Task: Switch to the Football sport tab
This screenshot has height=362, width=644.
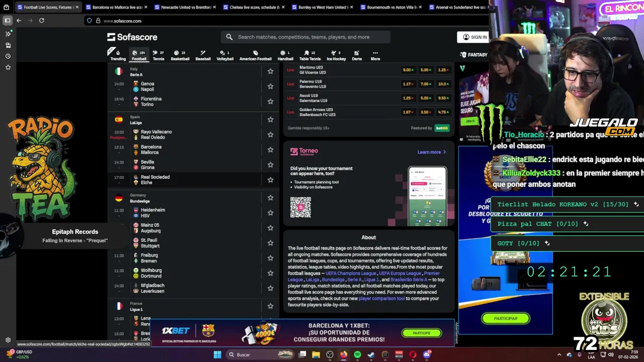Action: [x=139, y=55]
